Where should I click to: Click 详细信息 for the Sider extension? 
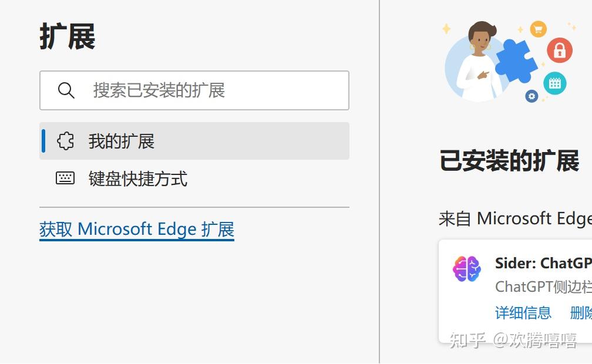click(x=524, y=313)
